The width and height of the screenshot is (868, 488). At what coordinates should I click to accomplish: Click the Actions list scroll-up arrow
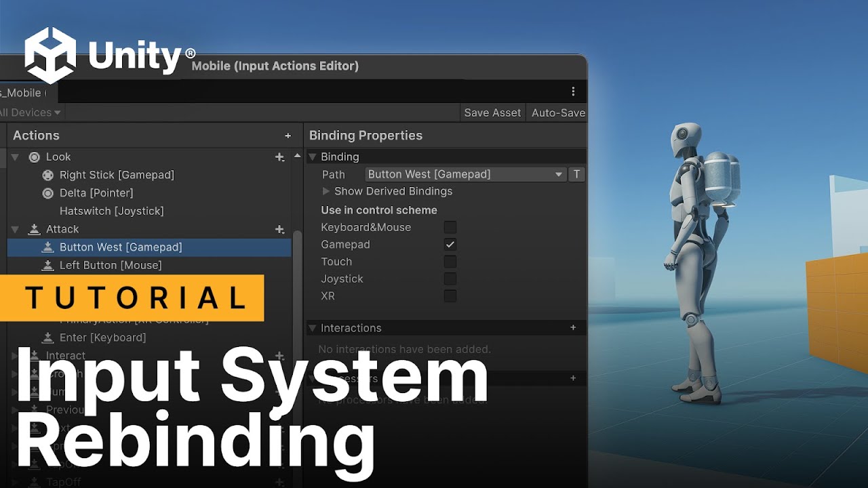pyautogui.click(x=297, y=156)
